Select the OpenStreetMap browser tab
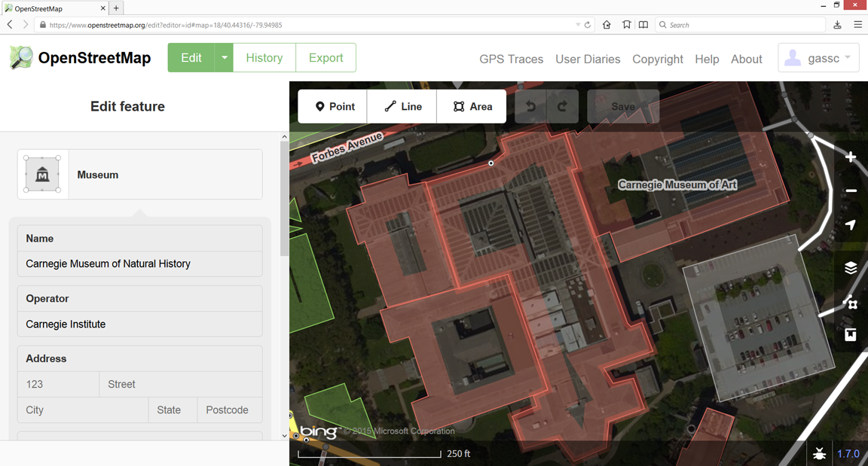Image resolution: width=868 pixels, height=466 pixels. pos(55,8)
